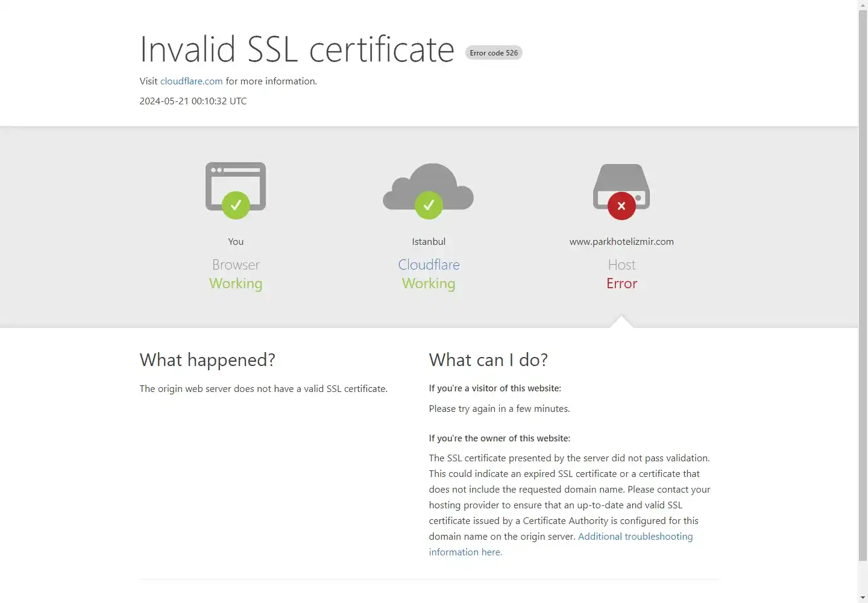868x603 pixels.
Task: Click the Istanbul location label
Action: (x=429, y=242)
